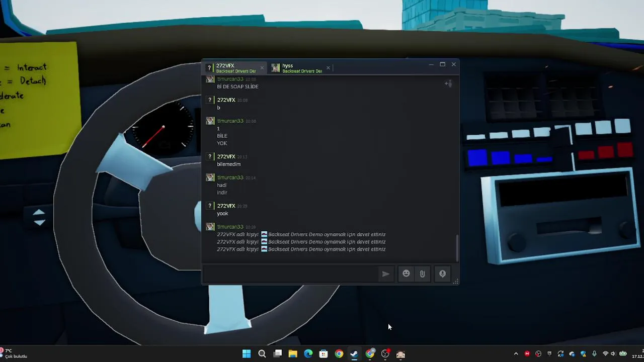This screenshot has height=362, width=644.
Task: Click the message 'Bİ DE SOAP SLİDE'
Action: [x=237, y=86]
